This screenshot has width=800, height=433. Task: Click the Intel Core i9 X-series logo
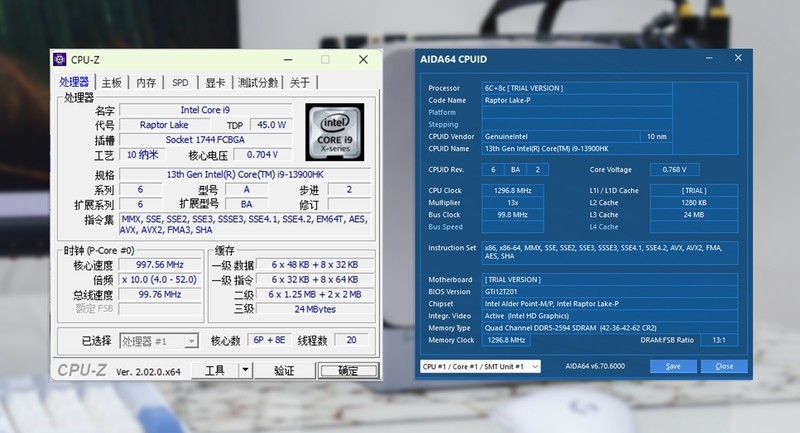click(x=335, y=132)
